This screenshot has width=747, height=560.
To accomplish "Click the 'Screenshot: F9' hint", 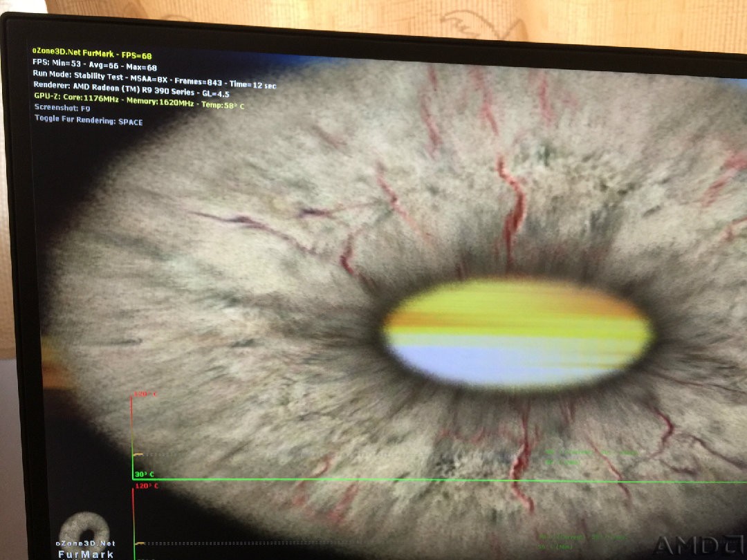I will tap(62, 108).
